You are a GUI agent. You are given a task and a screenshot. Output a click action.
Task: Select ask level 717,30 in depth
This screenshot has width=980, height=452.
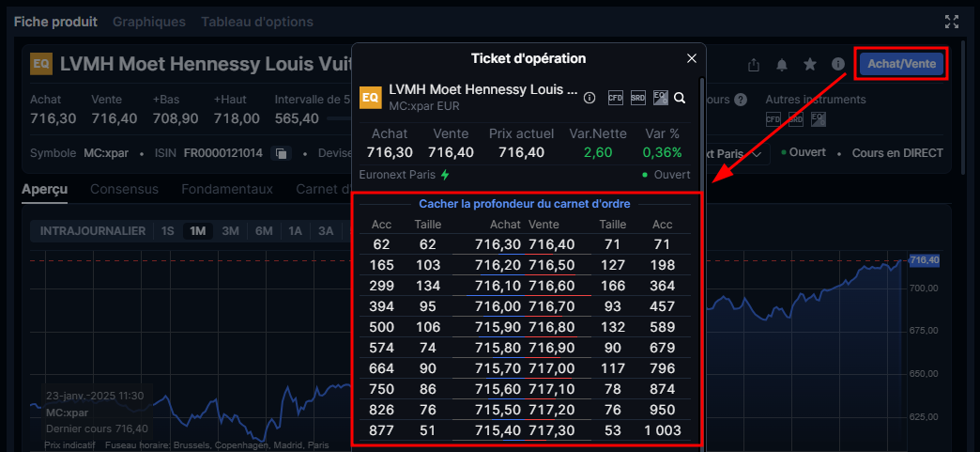pos(551,430)
